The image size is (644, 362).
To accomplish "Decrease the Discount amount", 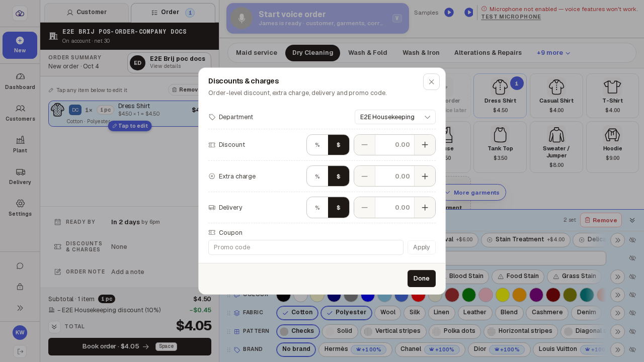I will [x=364, y=145].
